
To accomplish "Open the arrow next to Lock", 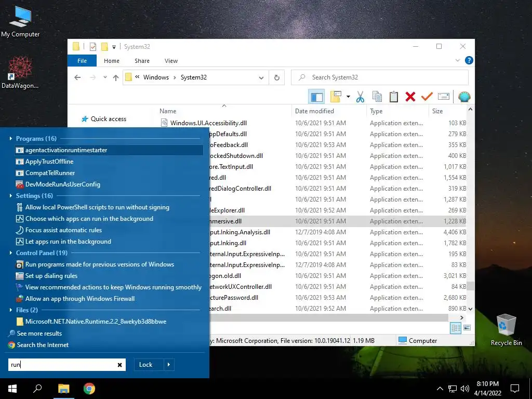I will point(169,365).
